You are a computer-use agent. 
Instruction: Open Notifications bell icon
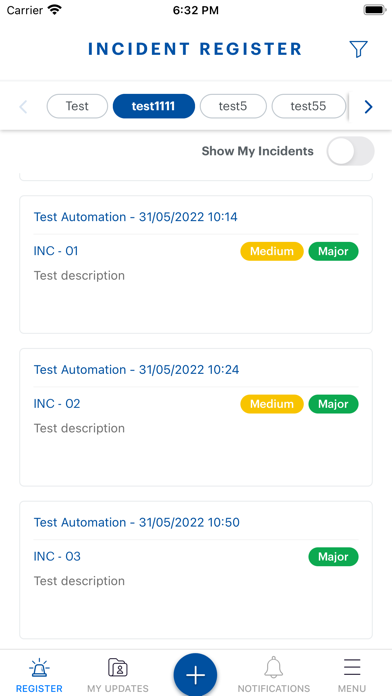[274, 668]
